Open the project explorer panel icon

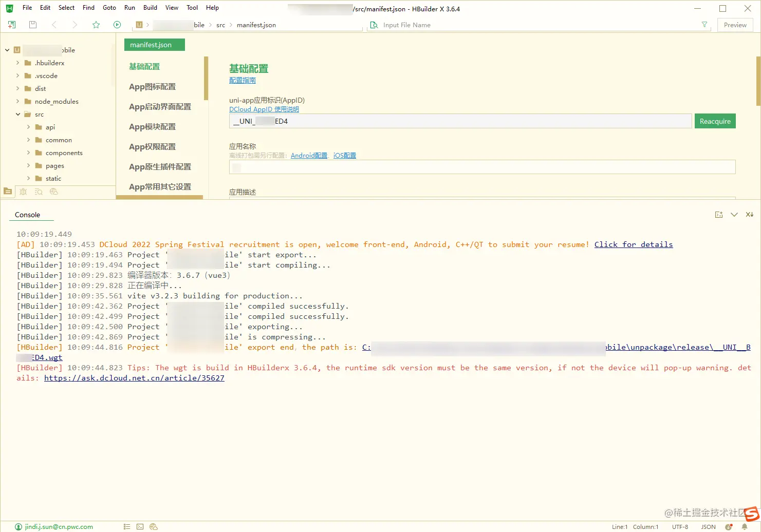point(8,192)
